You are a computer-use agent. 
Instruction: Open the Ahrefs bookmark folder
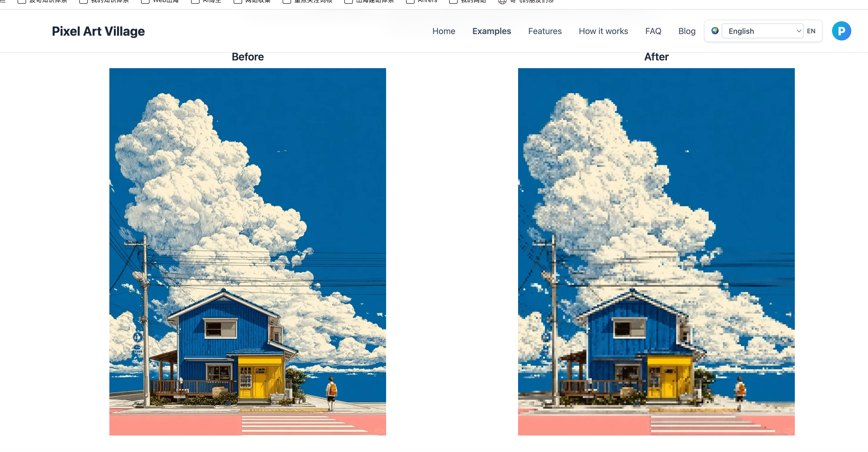422,1
